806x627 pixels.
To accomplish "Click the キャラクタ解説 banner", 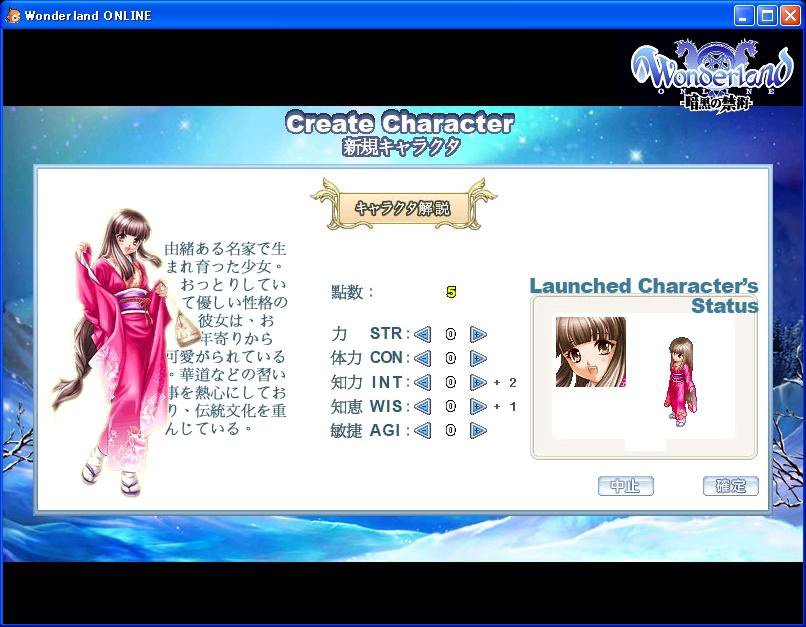I will tap(404, 208).
